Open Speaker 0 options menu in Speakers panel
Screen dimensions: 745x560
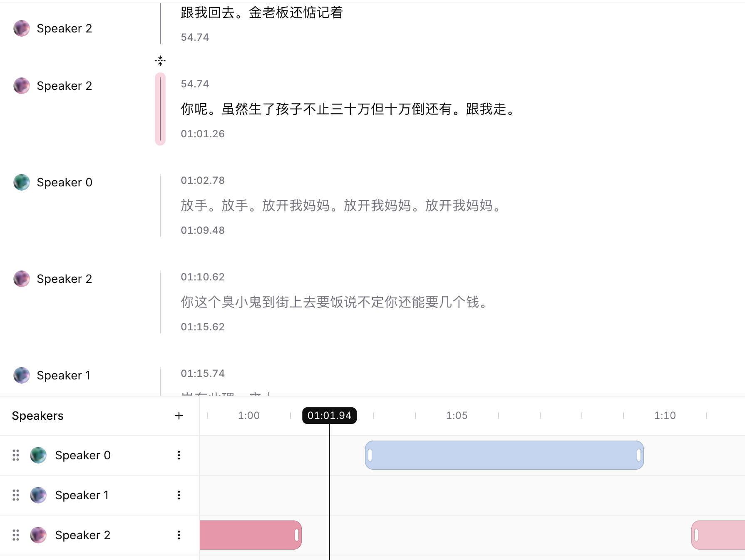(x=179, y=455)
